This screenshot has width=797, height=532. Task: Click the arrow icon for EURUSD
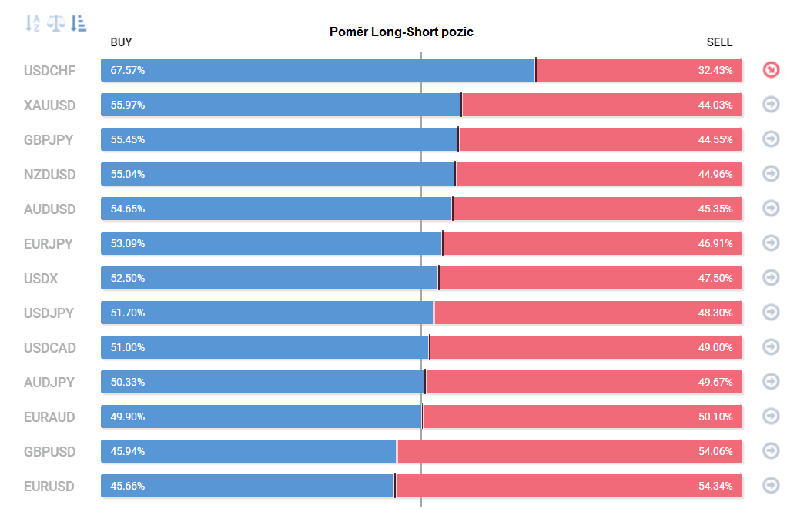pos(771,485)
